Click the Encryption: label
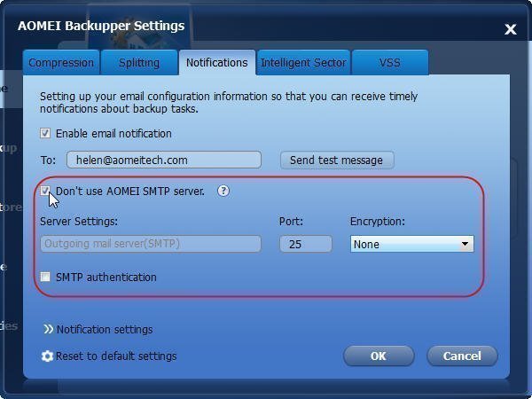The image size is (532, 399). (378, 222)
